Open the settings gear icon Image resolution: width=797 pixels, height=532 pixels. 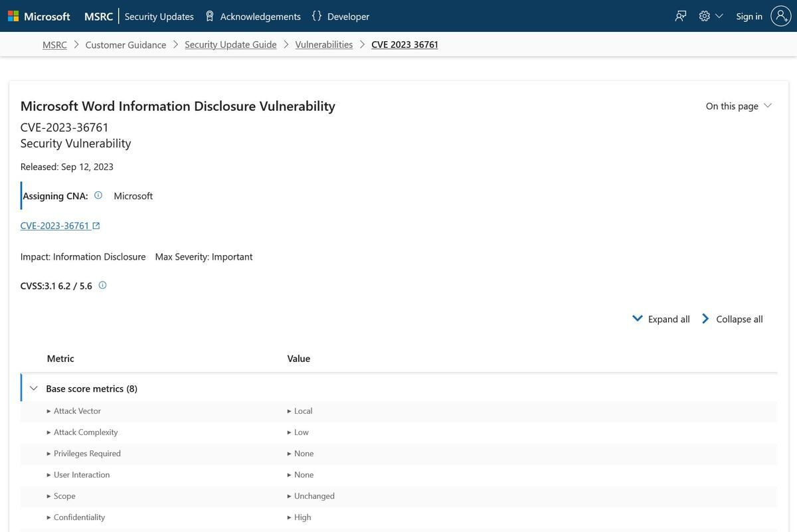click(x=705, y=16)
